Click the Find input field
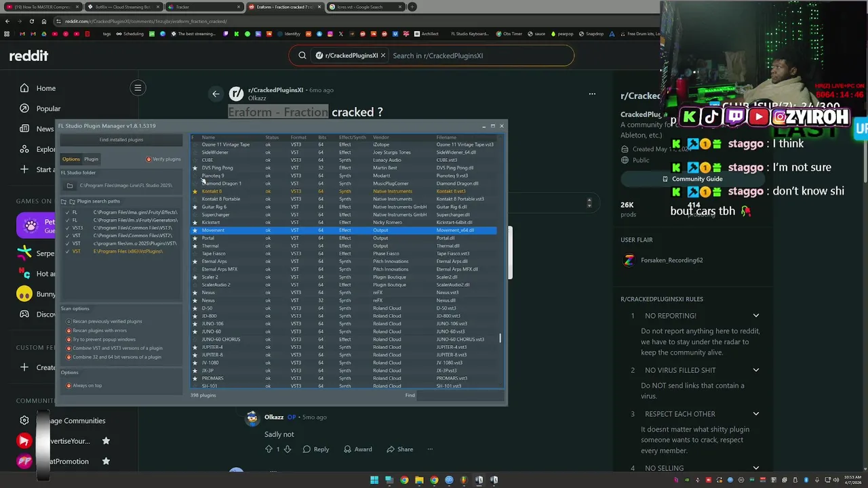This screenshot has height=488, width=868. 460,395
